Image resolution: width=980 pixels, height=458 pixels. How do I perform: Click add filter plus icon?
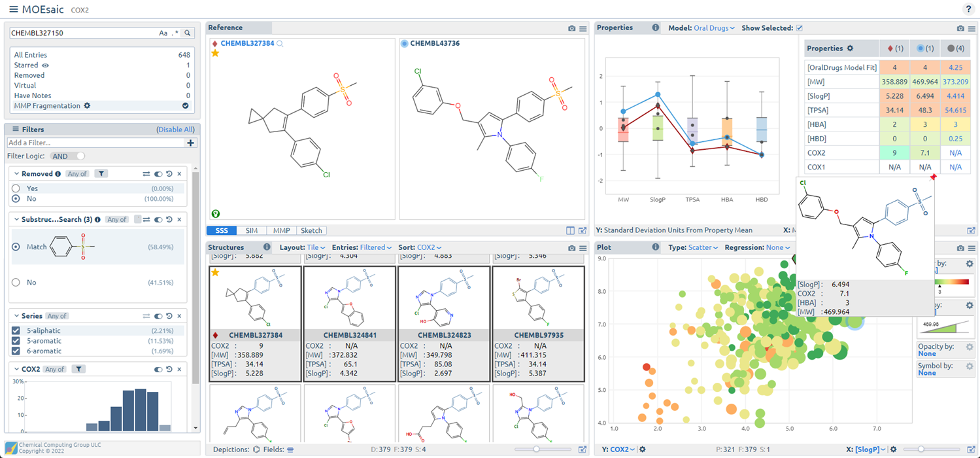point(191,143)
